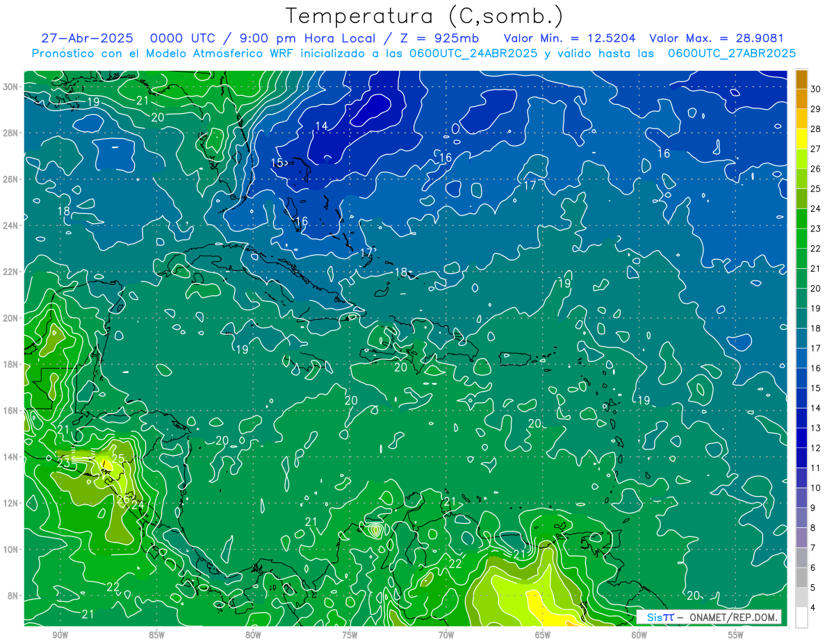Click the '30N' latitude axis label
The height and width of the screenshot is (644, 834).
pos(12,87)
